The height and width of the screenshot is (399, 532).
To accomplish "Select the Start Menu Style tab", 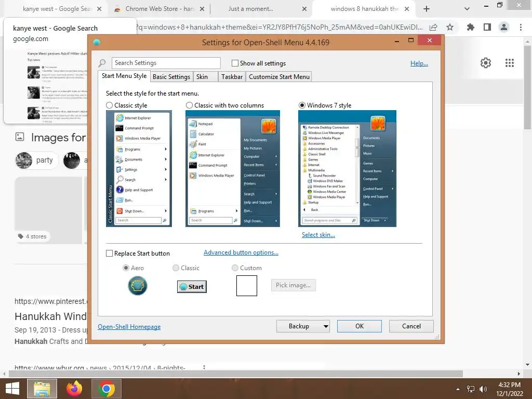I will pyautogui.click(x=124, y=76).
